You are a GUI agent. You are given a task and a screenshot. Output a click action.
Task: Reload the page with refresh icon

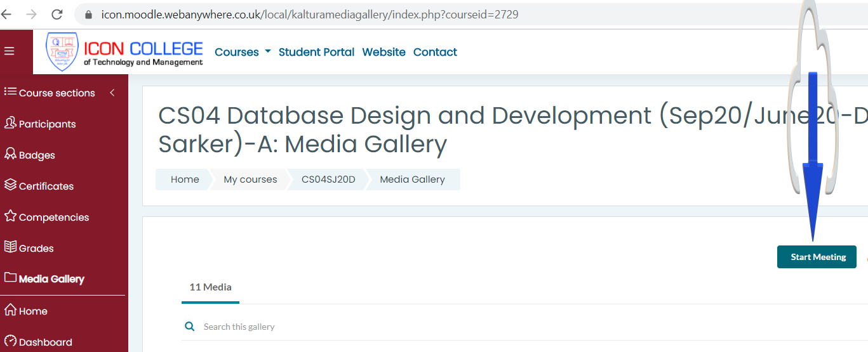(x=57, y=14)
